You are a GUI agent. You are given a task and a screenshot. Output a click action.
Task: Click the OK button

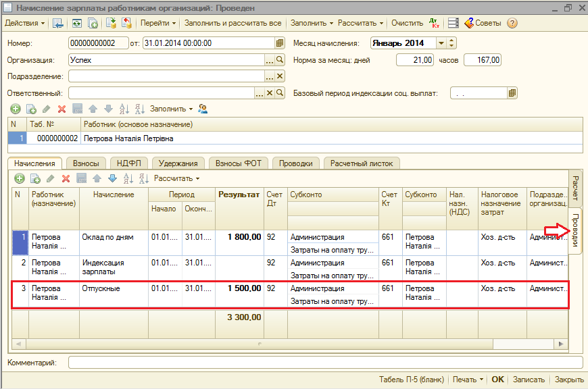coord(497,380)
